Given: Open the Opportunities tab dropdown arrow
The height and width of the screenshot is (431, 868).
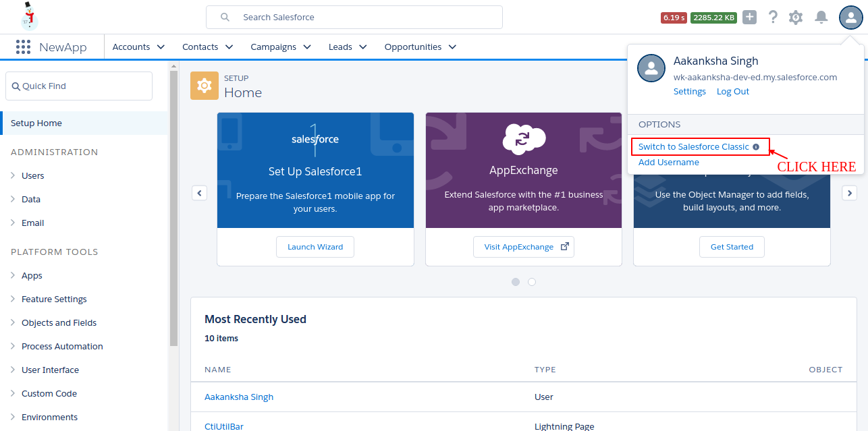Looking at the screenshot, I should [x=452, y=47].
